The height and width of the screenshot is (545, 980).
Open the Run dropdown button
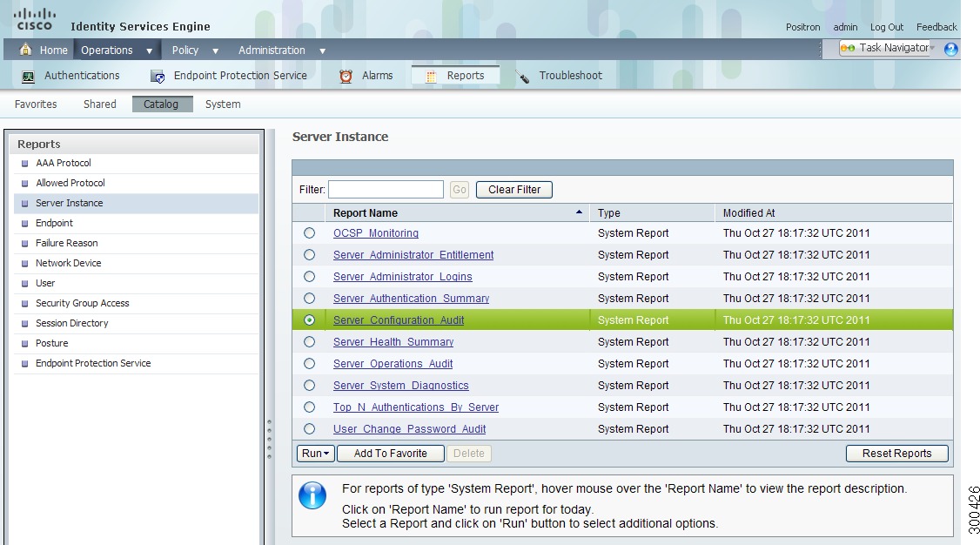pyautogui.click(x=316, y=453)
